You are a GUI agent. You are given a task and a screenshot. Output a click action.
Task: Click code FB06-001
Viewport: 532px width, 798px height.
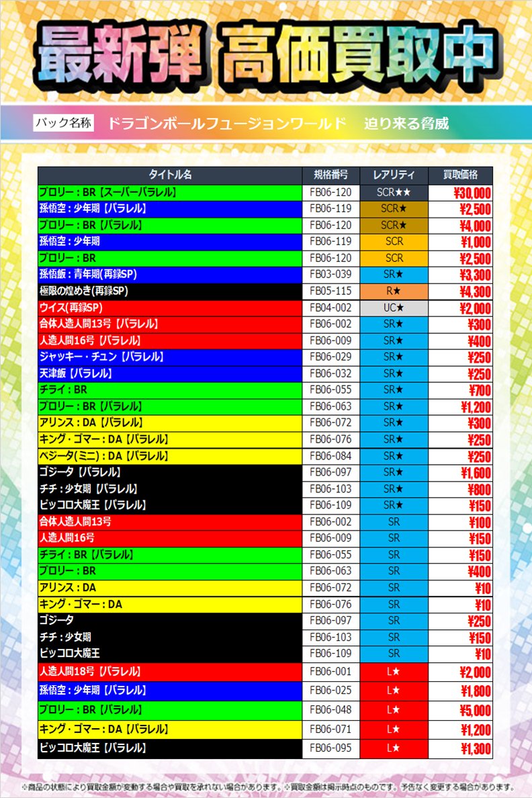pyautogui.click(x=331, y=672)
